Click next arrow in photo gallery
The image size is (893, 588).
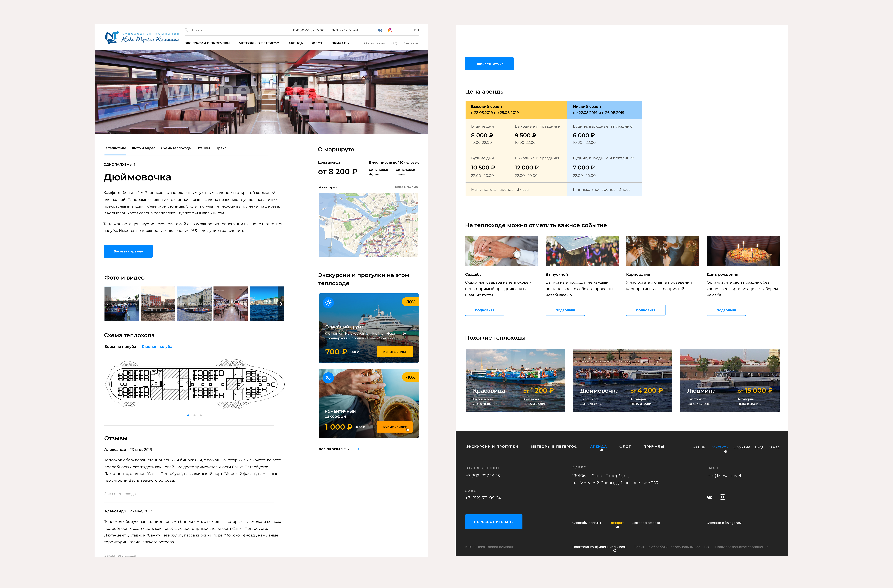click(281, 304)
